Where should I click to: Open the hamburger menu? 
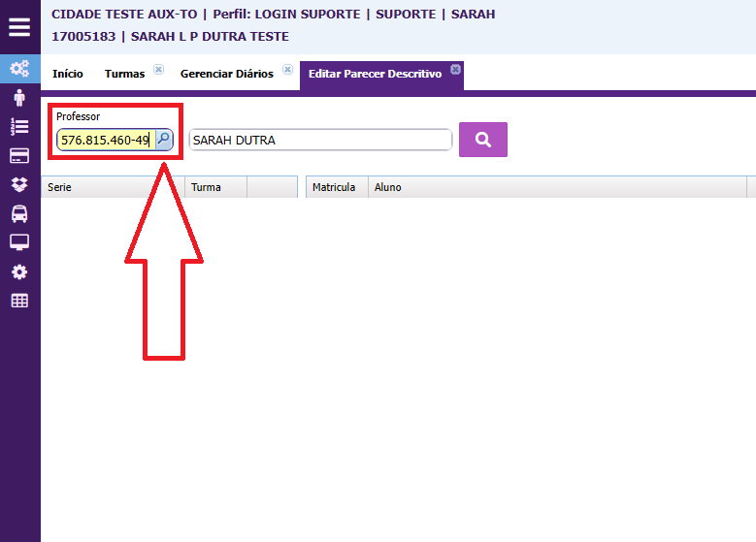19,27
